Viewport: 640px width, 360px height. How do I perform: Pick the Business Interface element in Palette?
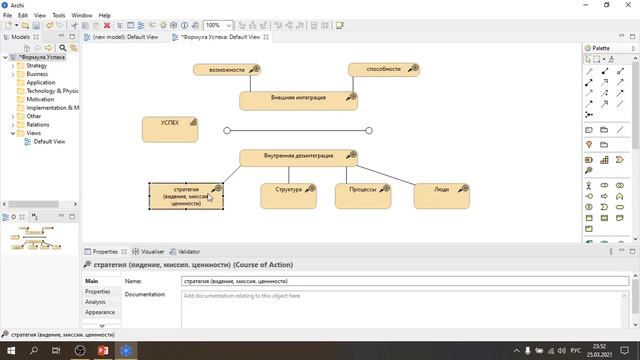[589, 196]
